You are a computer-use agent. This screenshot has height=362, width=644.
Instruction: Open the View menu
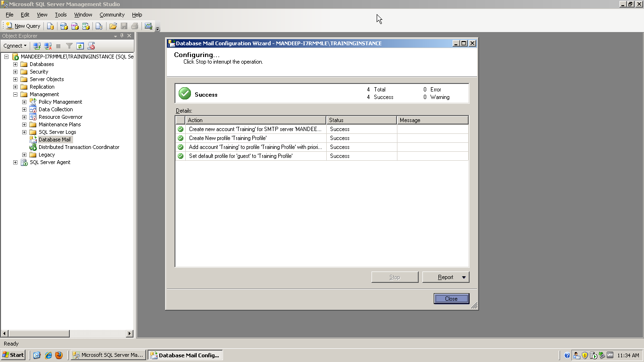click(42, 15)
